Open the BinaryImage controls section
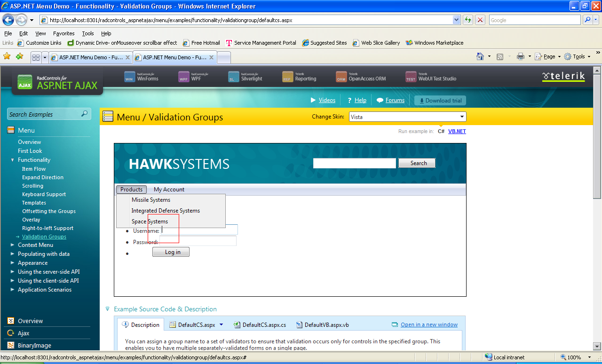The width and height of the screenshot is (602, 364). click(x=34, y=345)
